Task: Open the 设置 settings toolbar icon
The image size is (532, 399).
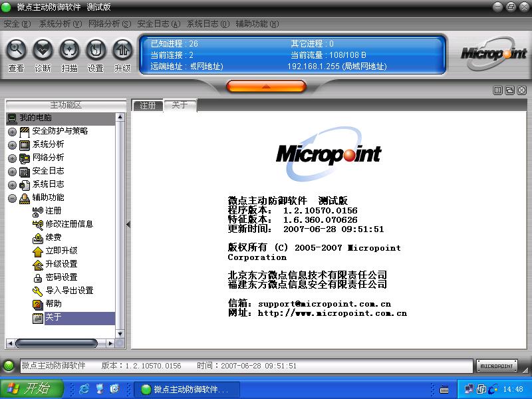Action: click(96, 49)
